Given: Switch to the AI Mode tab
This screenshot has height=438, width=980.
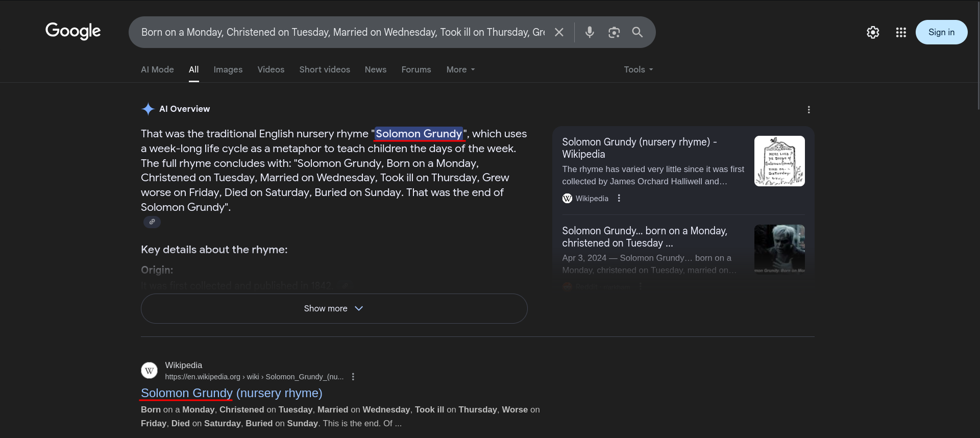Looking at the screenshot, I should coord(157,69).
